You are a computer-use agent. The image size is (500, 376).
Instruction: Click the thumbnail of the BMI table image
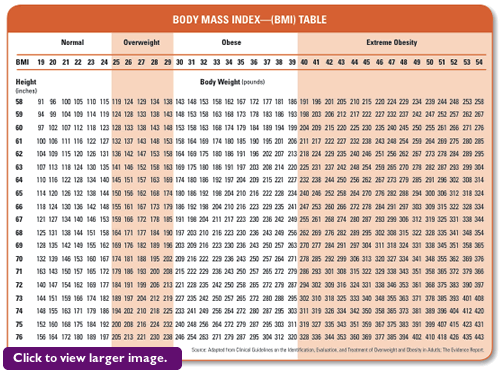[250, 183]
